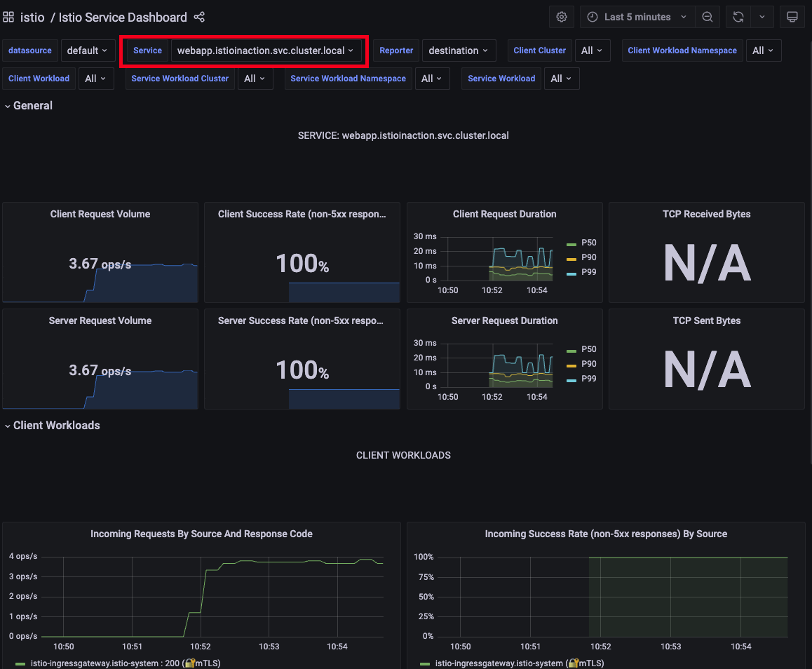The width and height of the screenshot is (812, 669).
Task: Open the Last 5 minutes time picker
Action: [637, 17]
